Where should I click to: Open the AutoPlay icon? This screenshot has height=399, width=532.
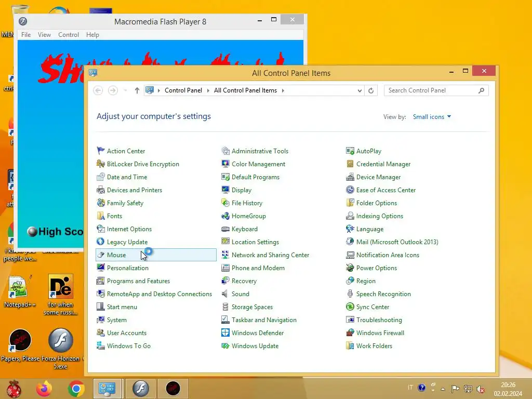click(x=350, y=151)
